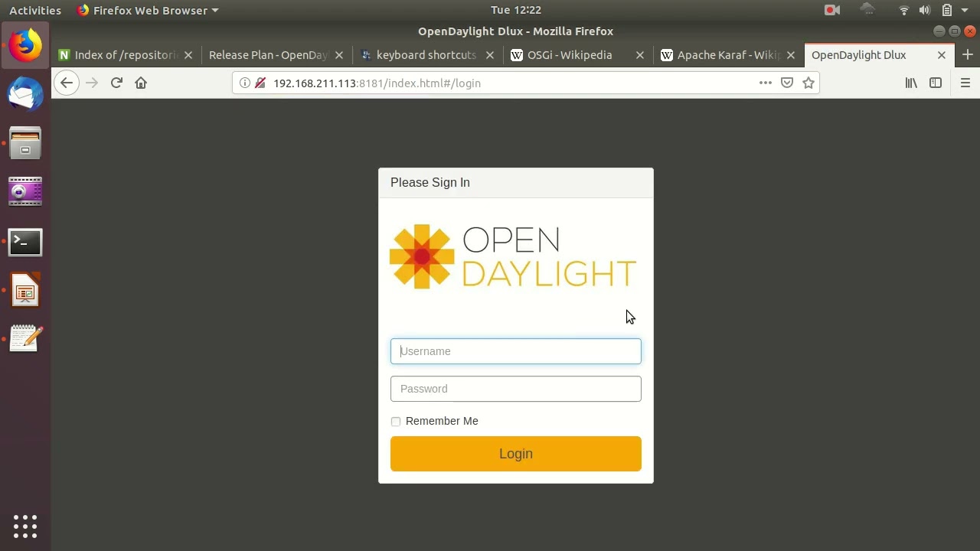
Task: Open the Wi-Fi status icon
Action: coord(903,10)
